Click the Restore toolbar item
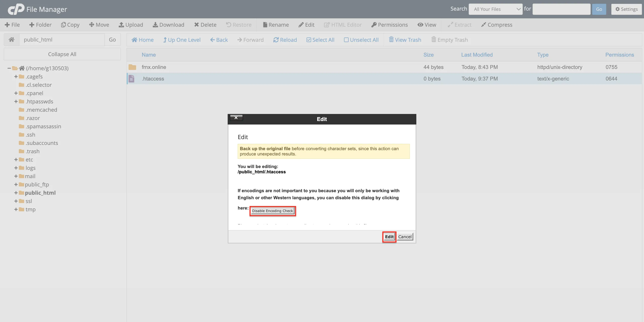Image resolution: width=644 pixels, height=322 pixels. 239,25
